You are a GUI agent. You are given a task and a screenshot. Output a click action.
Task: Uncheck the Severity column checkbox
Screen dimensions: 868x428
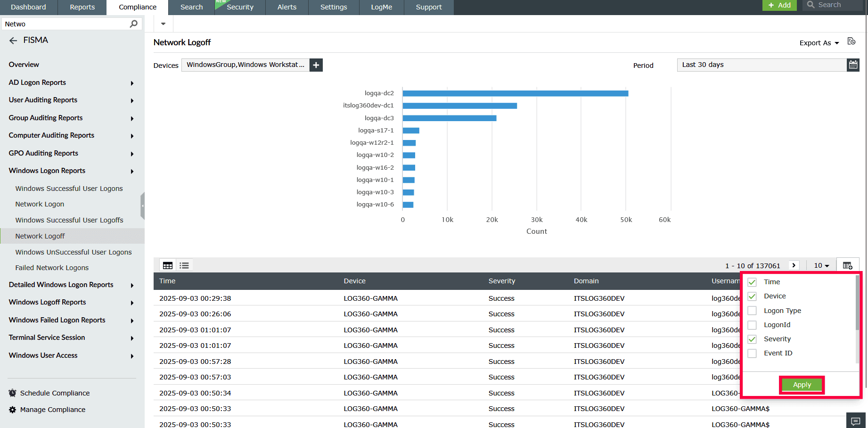[752, 339]
